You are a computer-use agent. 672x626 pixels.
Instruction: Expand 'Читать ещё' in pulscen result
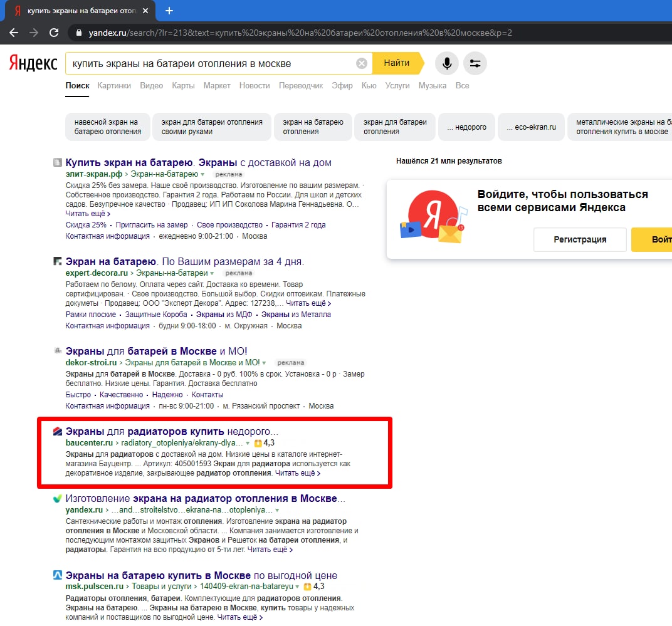[x=240, y=617]
